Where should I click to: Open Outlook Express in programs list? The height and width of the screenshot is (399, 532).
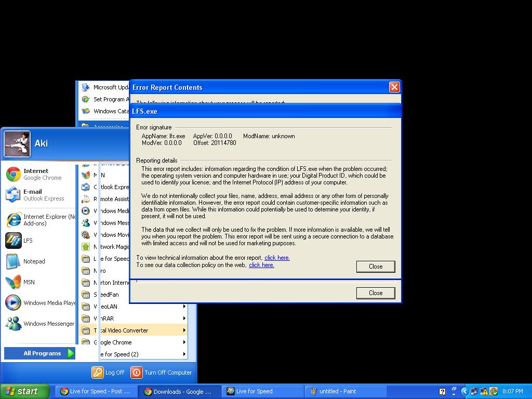[104, 187]
